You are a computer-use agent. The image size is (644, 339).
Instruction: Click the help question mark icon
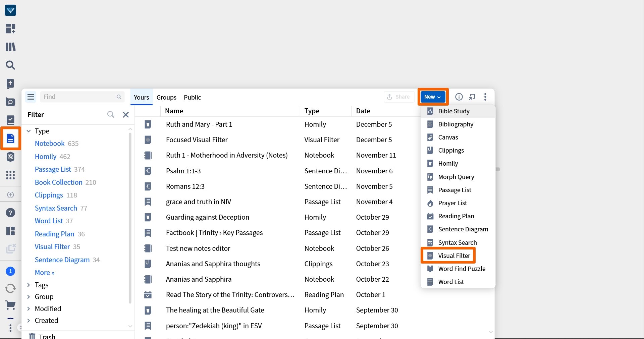coord(10,213)
